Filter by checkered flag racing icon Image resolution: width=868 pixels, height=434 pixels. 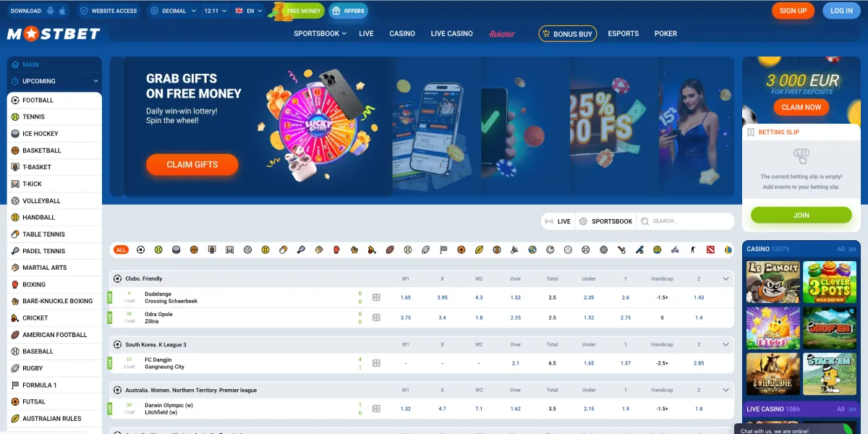point(443,250)
